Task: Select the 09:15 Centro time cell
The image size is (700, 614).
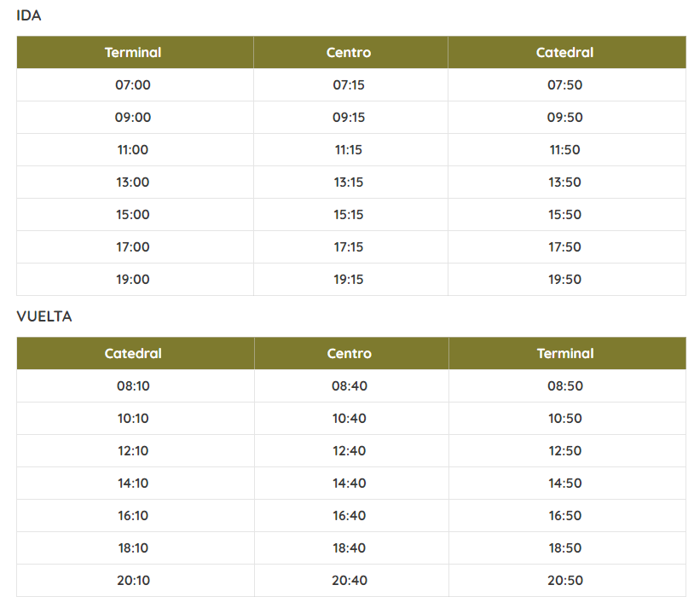Action: click(x=349, y=117)
